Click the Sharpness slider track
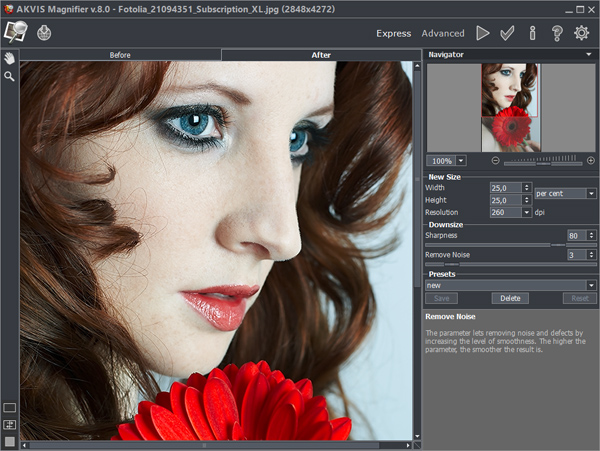The width and height of the screenshot is (600, 451). (510, 245)
